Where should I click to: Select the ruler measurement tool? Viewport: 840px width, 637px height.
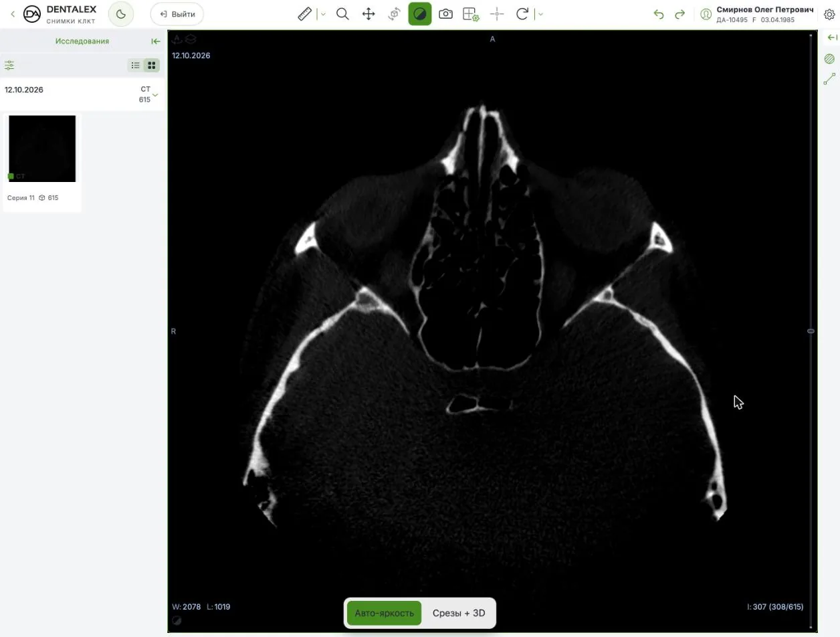click(x=305, y=14)
